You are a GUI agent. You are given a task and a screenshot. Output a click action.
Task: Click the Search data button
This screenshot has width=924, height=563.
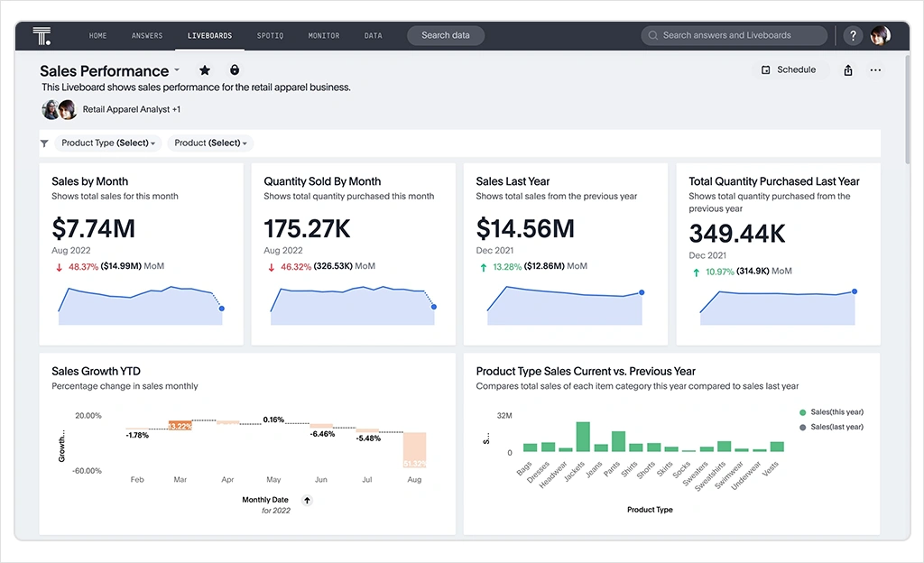[x=446, y=36]
